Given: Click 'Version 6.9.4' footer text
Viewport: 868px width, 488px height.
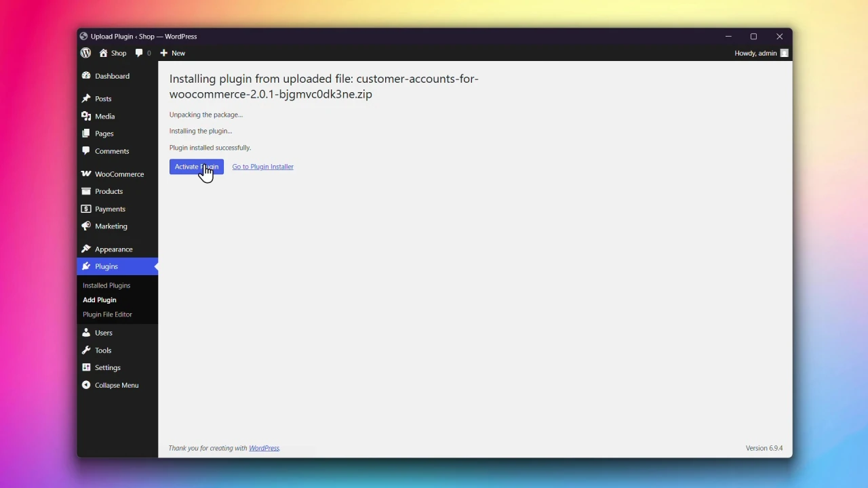Looking at the screenshot, I should 764,448.
